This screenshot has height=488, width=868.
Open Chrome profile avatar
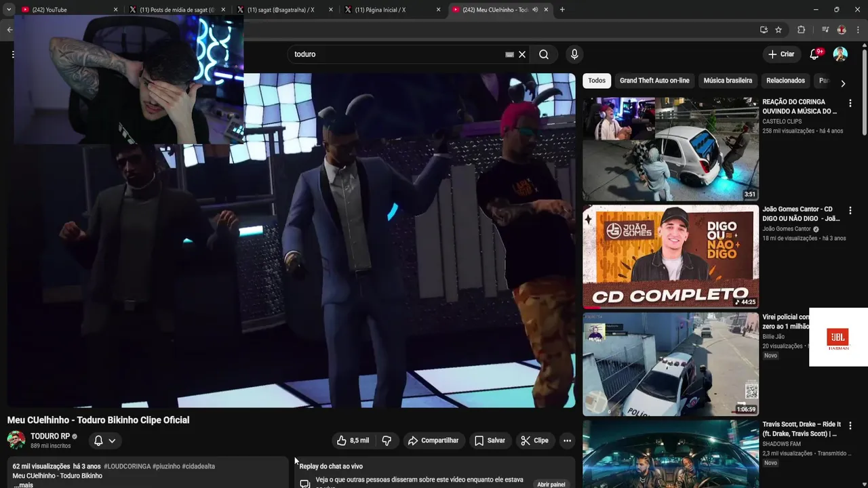842,30
